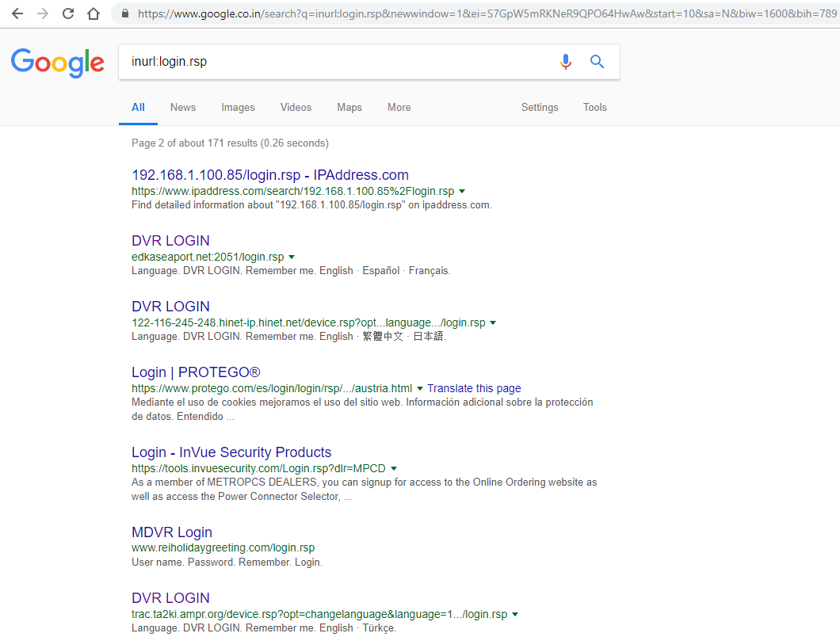Click the 'As a member of METROPCS DEALERS' snippet
This screenshot has height=637, width=840.
pyautogui.click(x=365, y=489)
